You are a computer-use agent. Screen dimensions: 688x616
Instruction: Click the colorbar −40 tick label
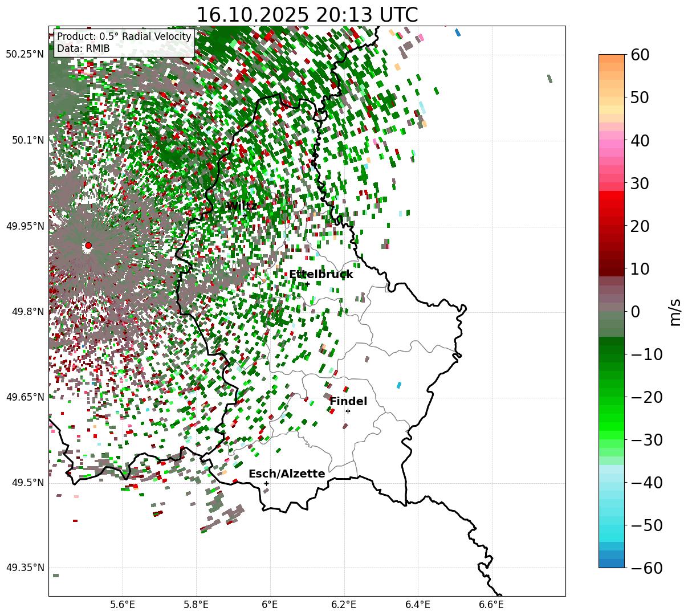tap(647, 482)
